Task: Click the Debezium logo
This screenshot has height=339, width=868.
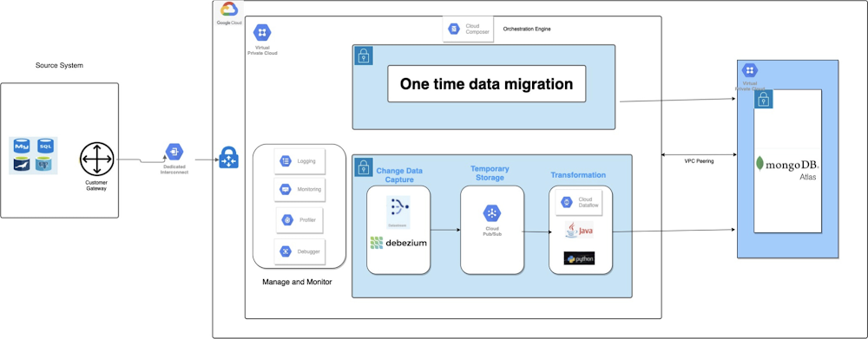Action: [398, 243]
